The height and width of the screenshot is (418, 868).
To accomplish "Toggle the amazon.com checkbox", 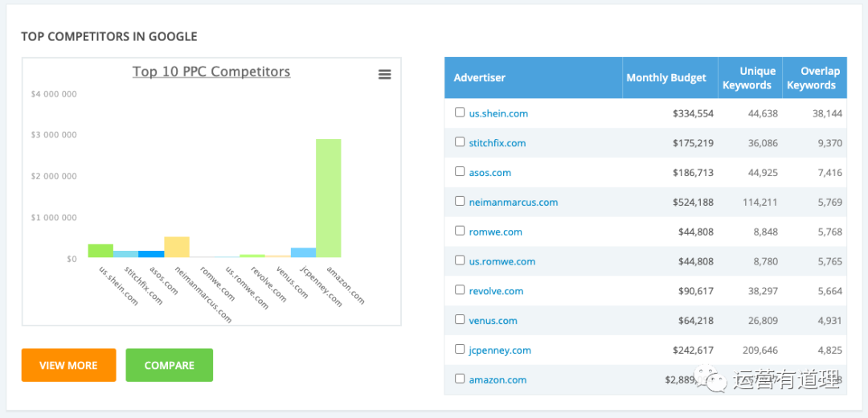I will click(460, 379).
